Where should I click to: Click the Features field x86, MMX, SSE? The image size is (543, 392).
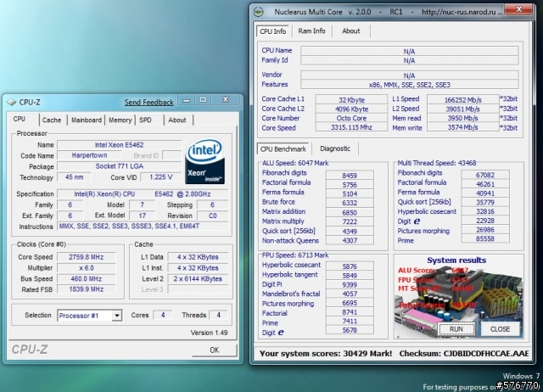tap(409, 85)
